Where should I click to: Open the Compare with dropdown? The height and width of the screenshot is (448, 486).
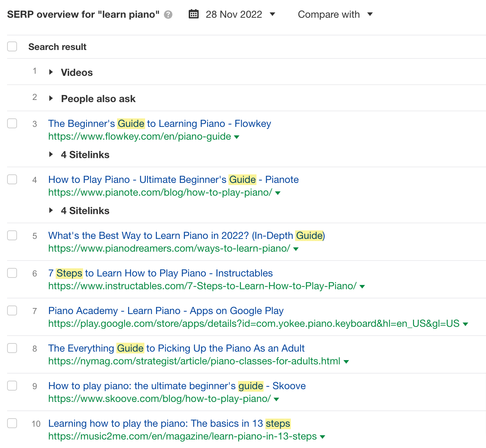[370, 15]
